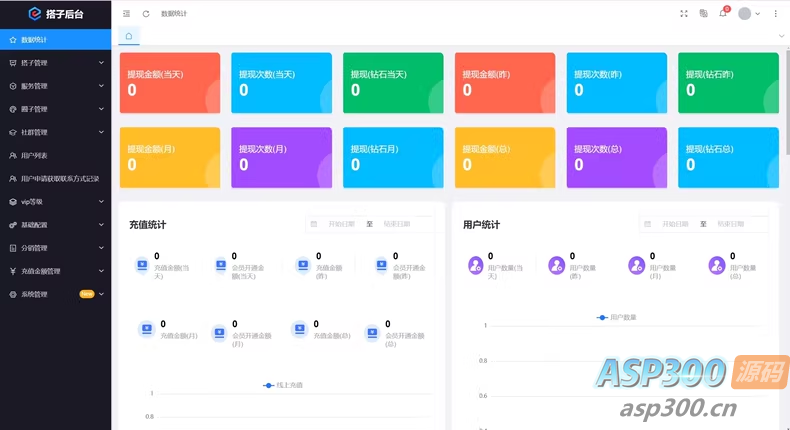Expand the 圈子管理 submenu chevron
The width and height of the screenshot is (790, 430).
click(x=101, y=109)
